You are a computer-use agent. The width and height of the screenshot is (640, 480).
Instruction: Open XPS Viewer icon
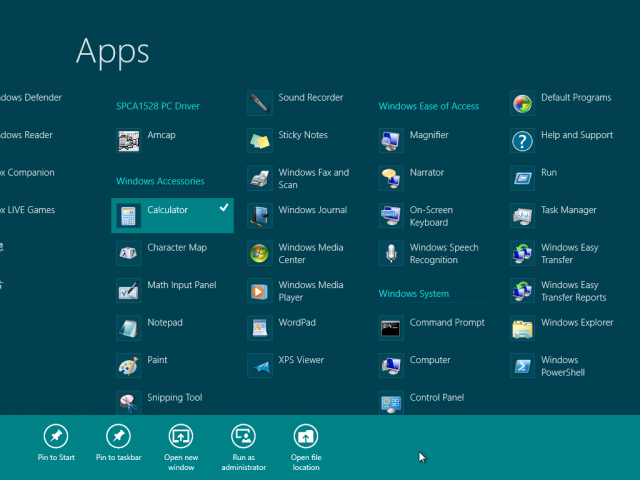pos(260,366)
